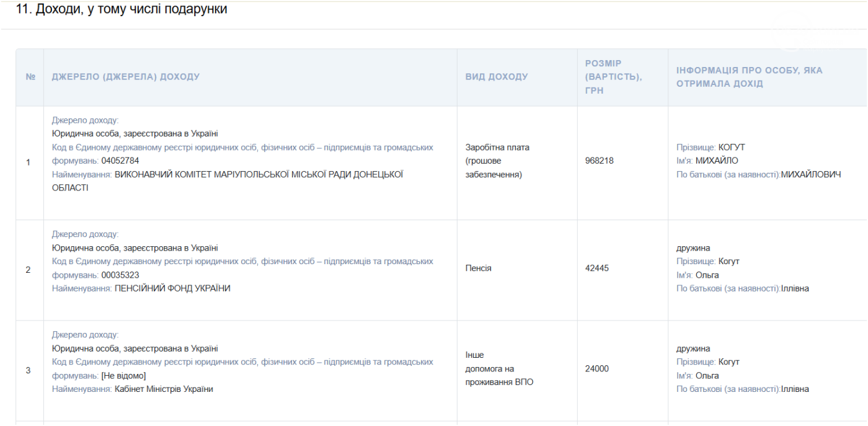Click the amount 968218
Screen dimensions: 868x426
click(599, 161)
